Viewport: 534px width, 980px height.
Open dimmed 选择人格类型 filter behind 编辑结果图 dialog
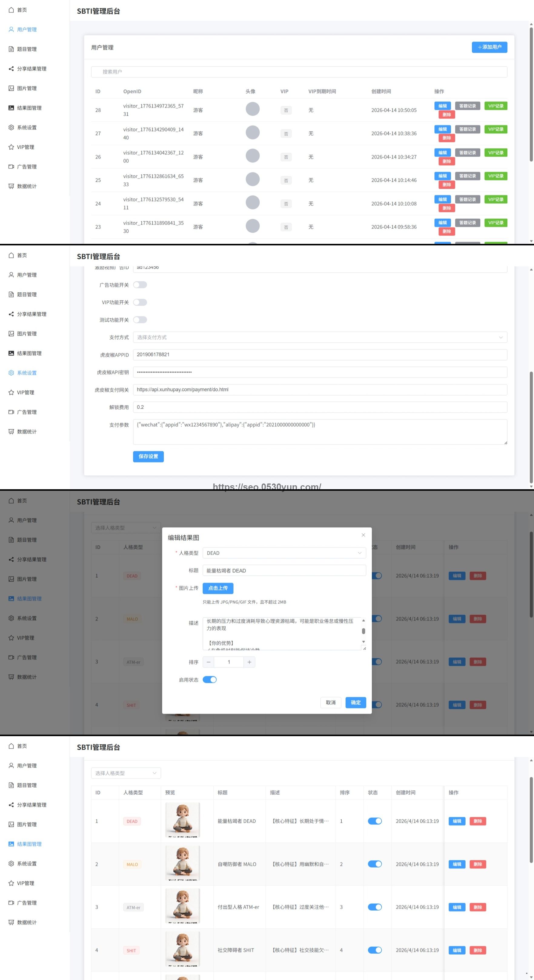(126, 528)
